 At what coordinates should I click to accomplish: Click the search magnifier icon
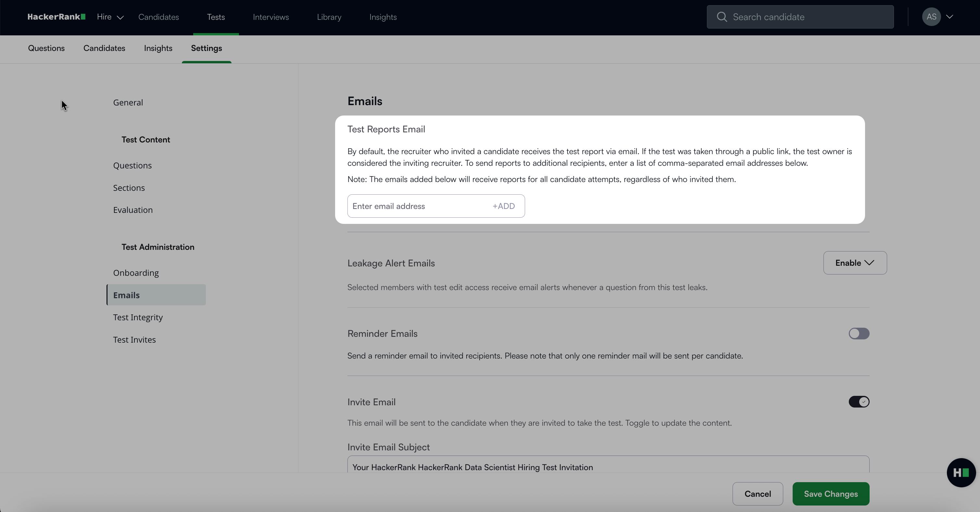click(x=722, y=17)
